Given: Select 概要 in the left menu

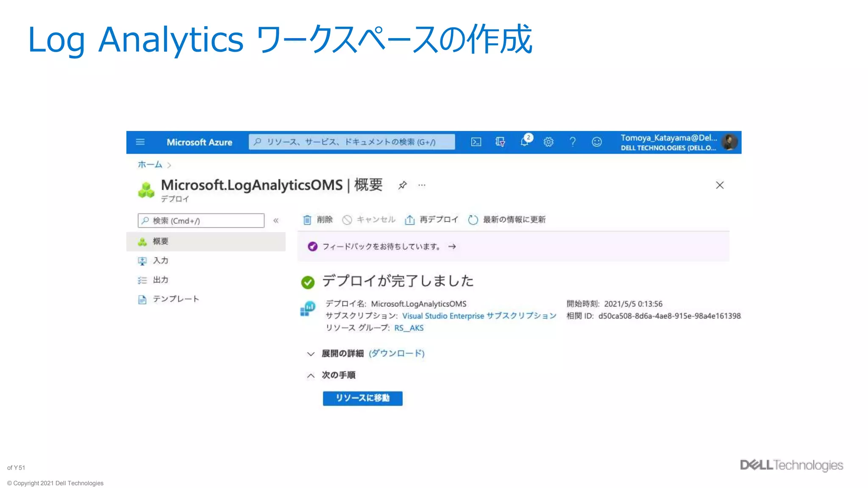Looking at the screenshot, I should click(x=206, y=241).
